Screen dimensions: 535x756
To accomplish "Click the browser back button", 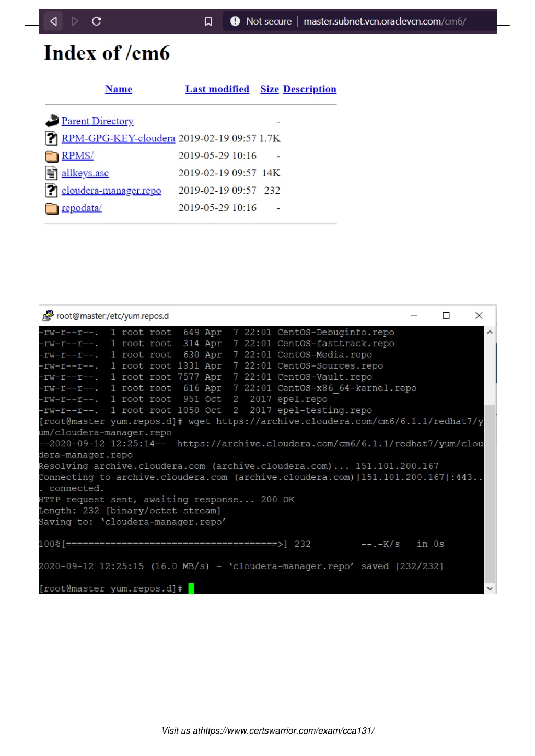I will coord(53,21).
